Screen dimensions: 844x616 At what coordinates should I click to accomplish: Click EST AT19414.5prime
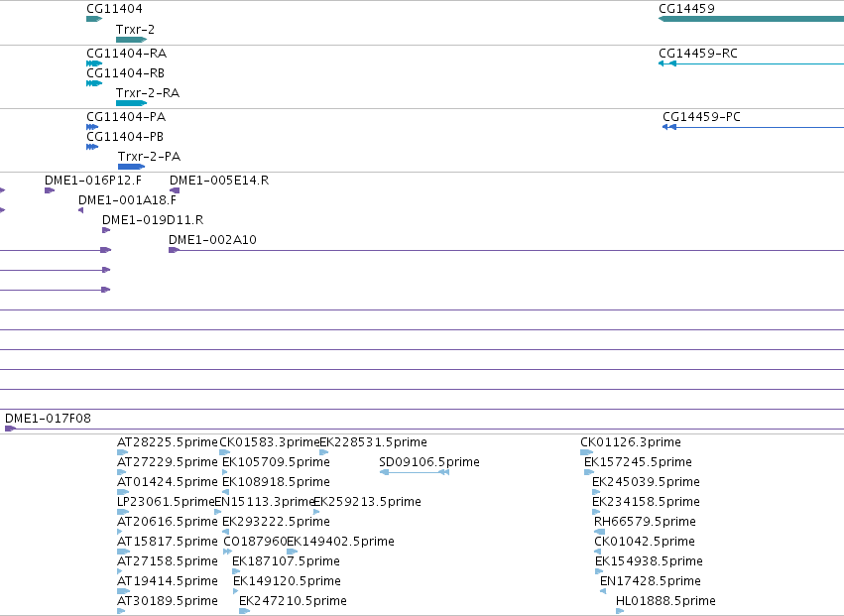pyautogui.click(x=168, y=582)
